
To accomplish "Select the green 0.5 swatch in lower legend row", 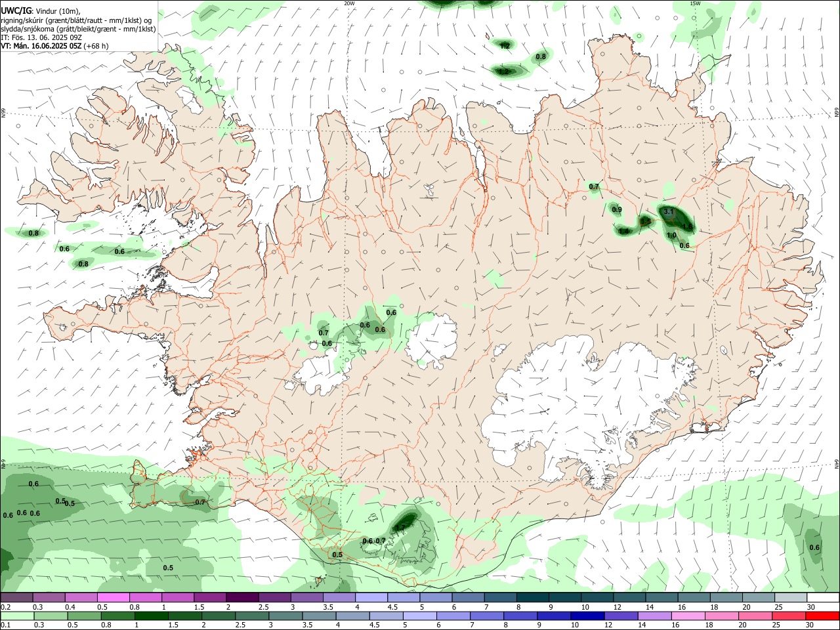I will click(x=84, y=616).
